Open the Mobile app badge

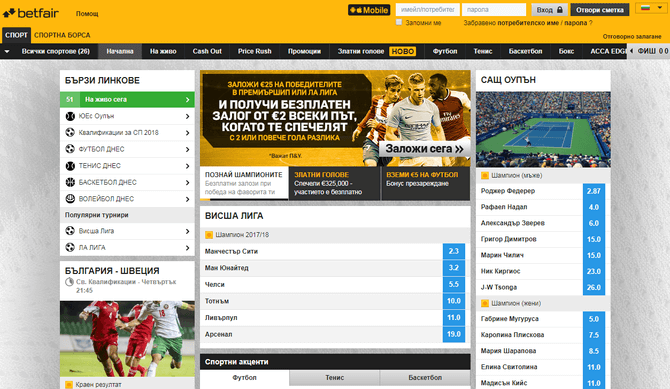click(x=369, y=10)
